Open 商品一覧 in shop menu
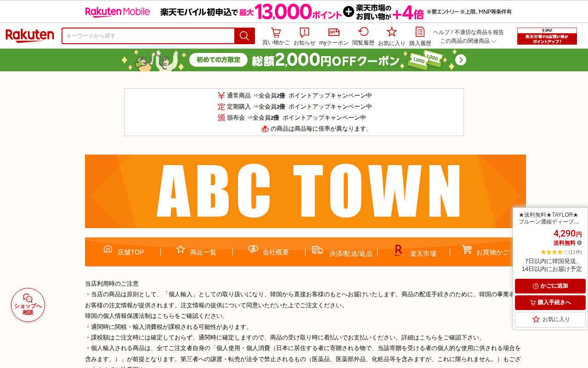 tap(203, 252)
